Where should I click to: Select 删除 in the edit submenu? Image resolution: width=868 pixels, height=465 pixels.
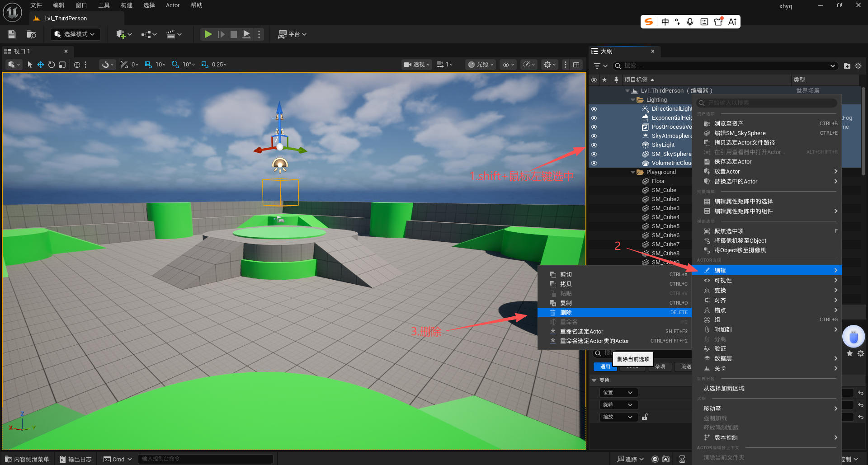point(614,313)
